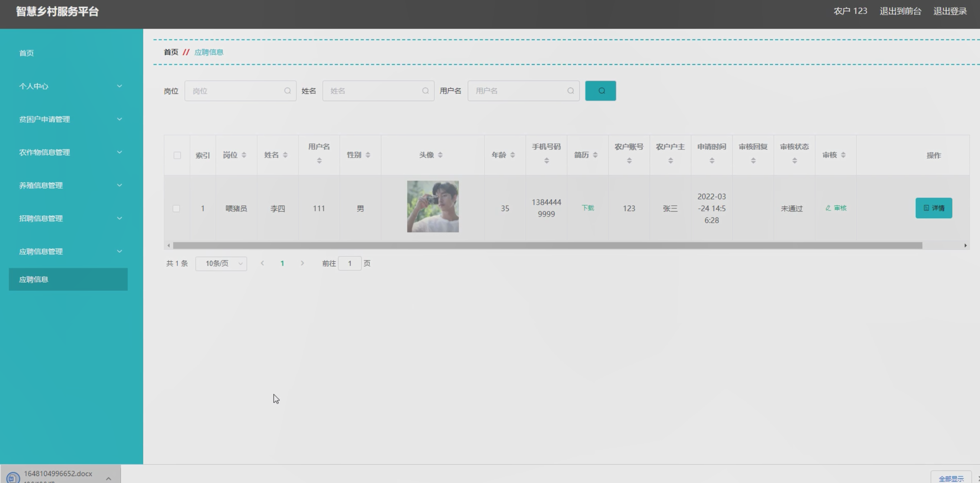
Task: Expand the 招聘信息管理 sidebar menu
Action: click(69, 218)
